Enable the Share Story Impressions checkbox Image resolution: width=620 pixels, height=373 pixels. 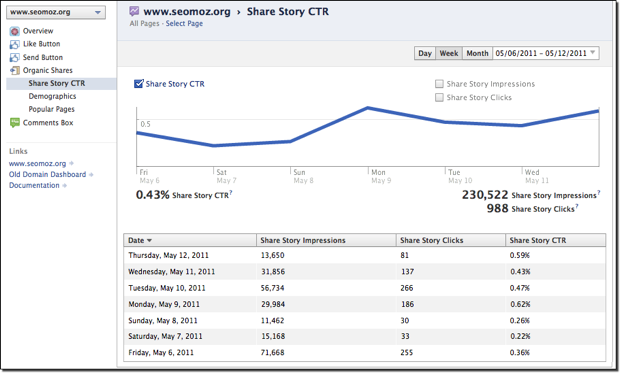pos(439,84)
